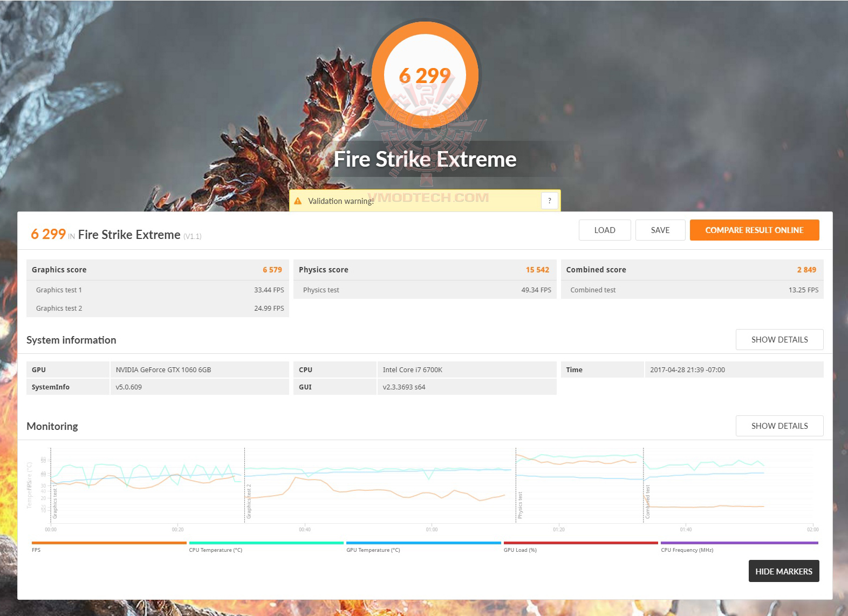The width and height of the screenshot is (848, 616).
Task: Click the LOAD button
Action: 605,230
